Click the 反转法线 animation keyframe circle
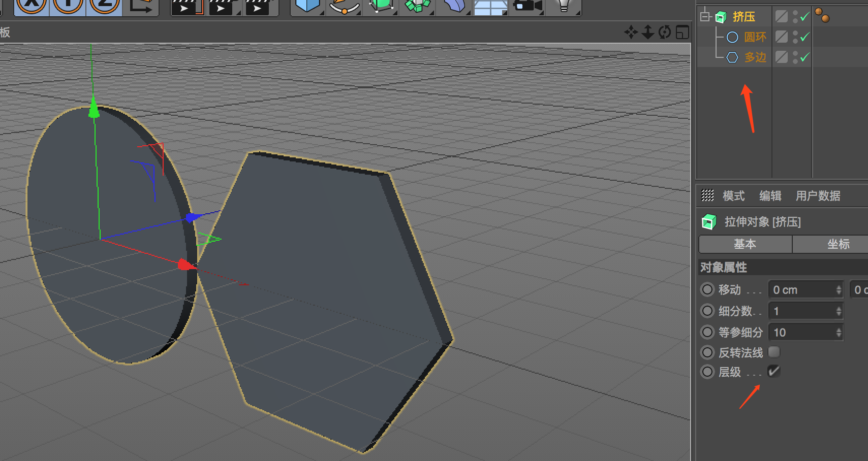 click(707, 352)
